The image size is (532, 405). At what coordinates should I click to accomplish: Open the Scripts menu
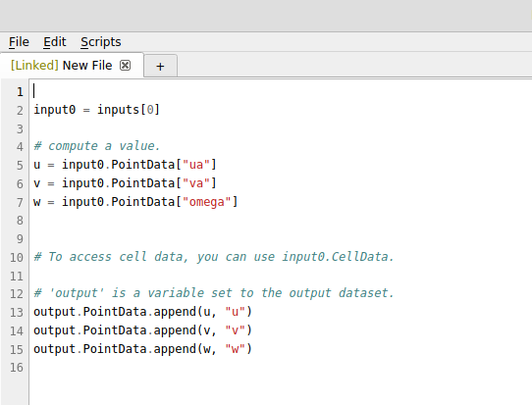[101, 42]
